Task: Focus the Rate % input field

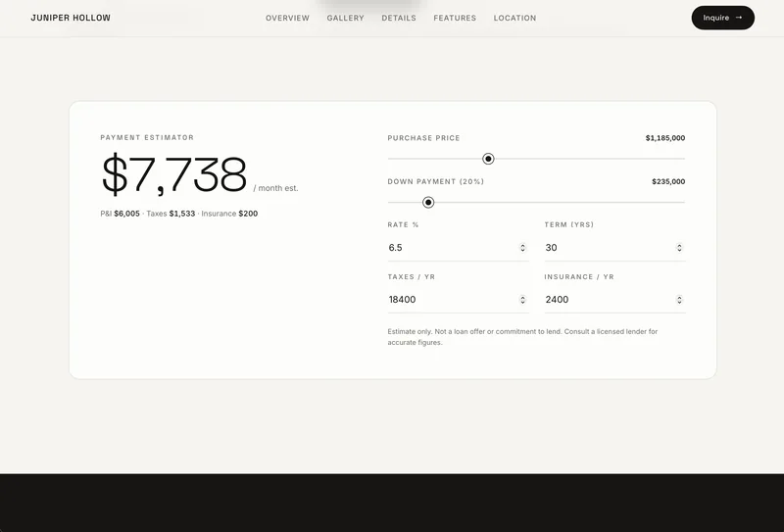Action: coord(458,248)
